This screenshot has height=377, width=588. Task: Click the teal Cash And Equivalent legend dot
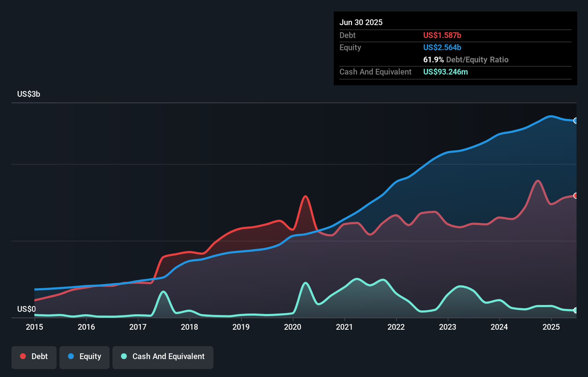124,356
